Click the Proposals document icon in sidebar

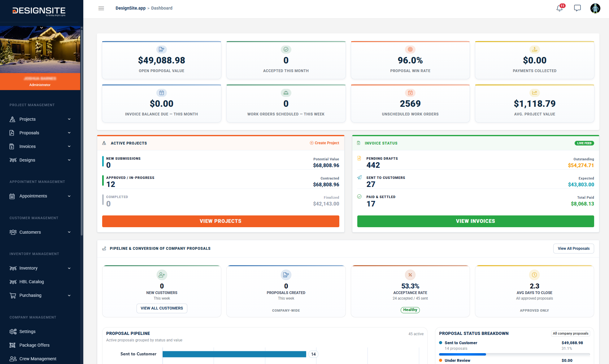[x=12, y=133]
